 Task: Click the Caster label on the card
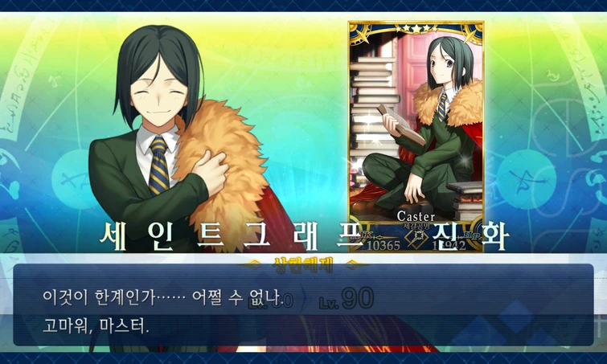(x=416, y=216)
